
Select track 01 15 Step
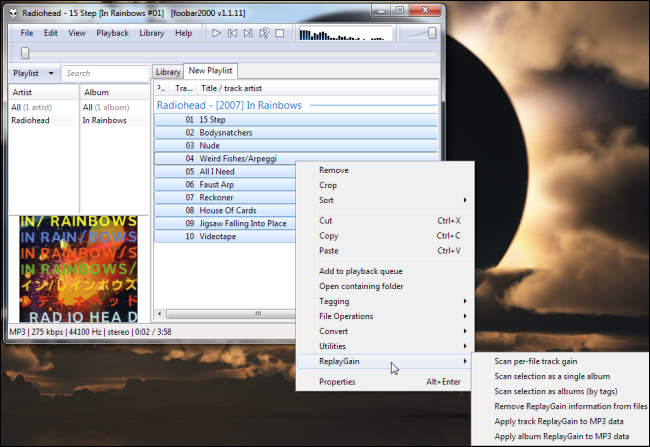(x=296, y=120)
